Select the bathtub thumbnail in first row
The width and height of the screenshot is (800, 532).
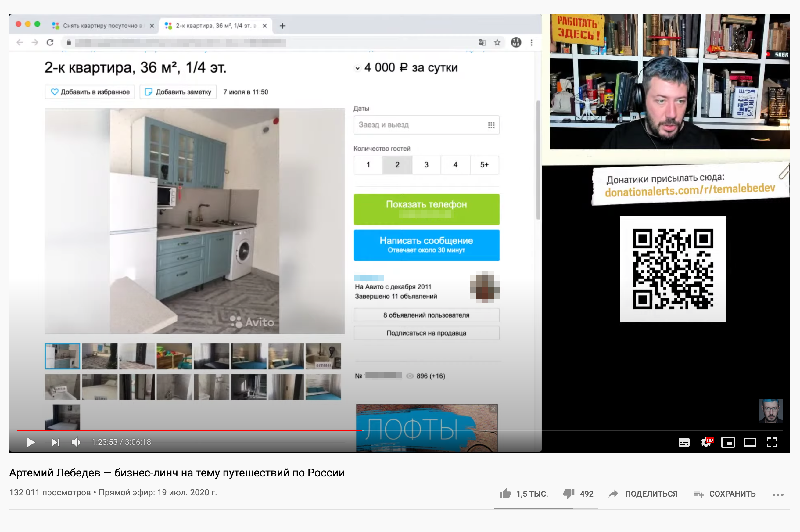[x=323, y=356]
